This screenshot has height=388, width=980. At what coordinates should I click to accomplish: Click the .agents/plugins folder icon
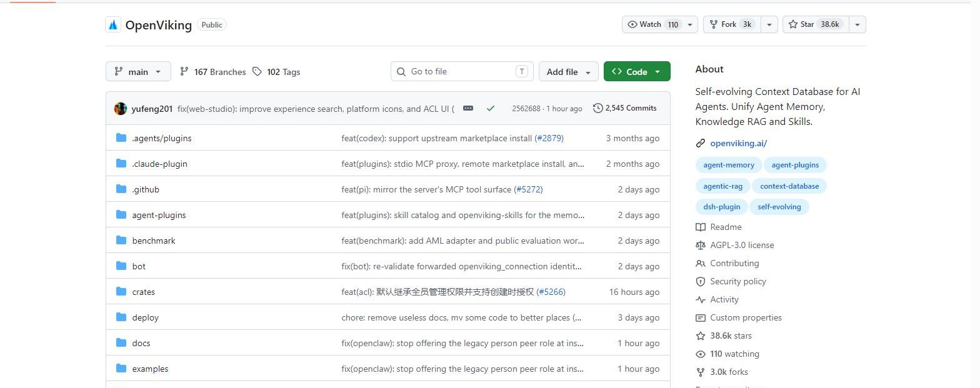click(121, 138)
